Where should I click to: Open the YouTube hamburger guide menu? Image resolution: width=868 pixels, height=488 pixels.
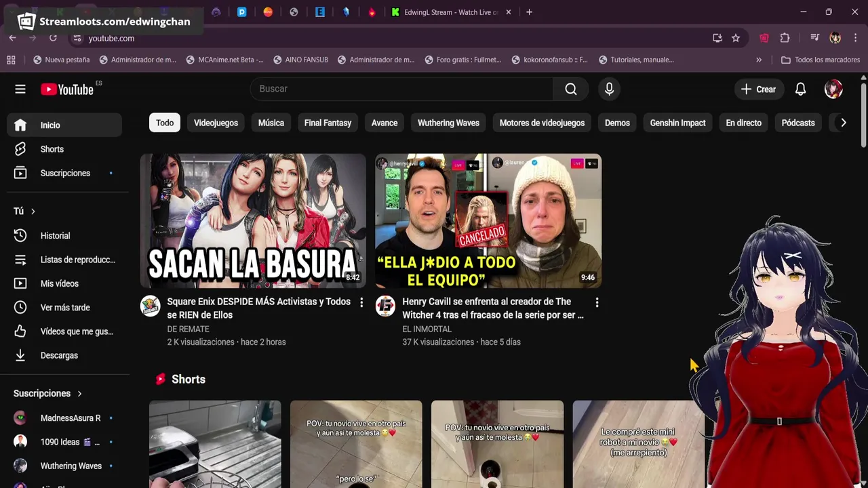coord(20,89)
